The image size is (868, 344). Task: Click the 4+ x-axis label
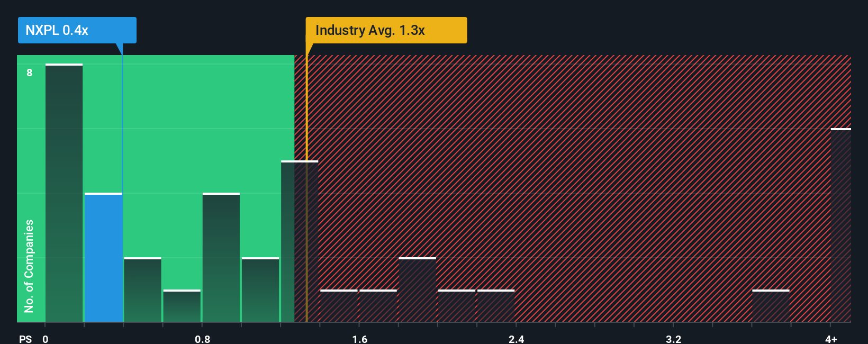pos(831,339)
